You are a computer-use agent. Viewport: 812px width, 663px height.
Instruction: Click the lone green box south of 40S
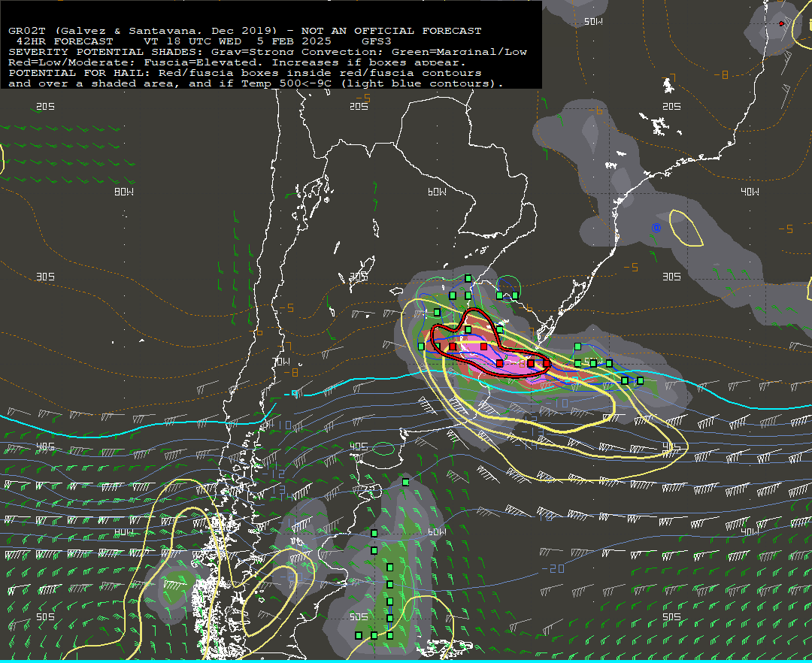405,483
